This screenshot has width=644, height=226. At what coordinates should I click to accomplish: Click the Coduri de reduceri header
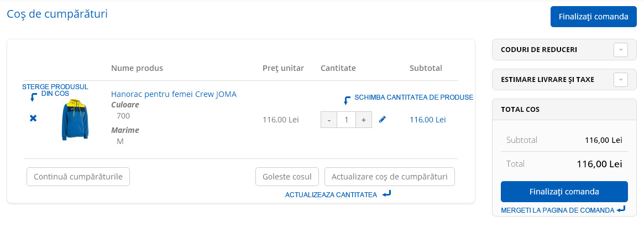(539, 50)
